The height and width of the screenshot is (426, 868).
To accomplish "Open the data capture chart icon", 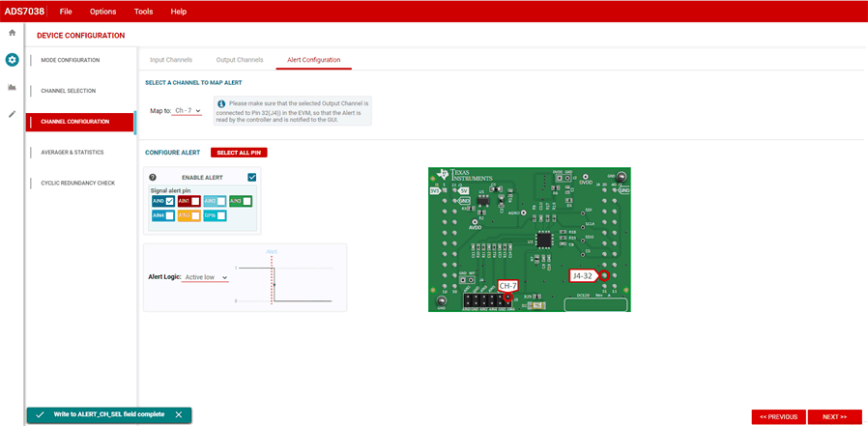I will (12, 87).
